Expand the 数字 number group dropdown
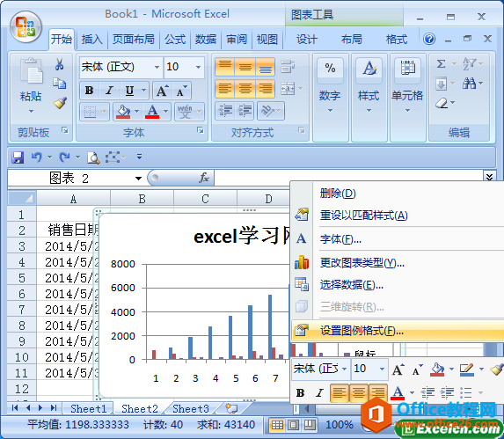The width and height of the screenshot is (504, 439). 330,111
